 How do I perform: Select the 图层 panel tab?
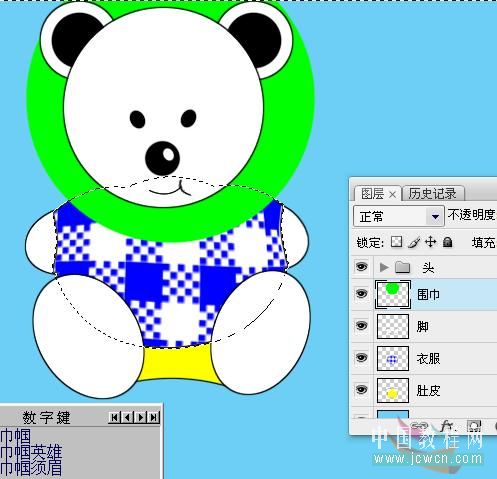coord(373,194)
